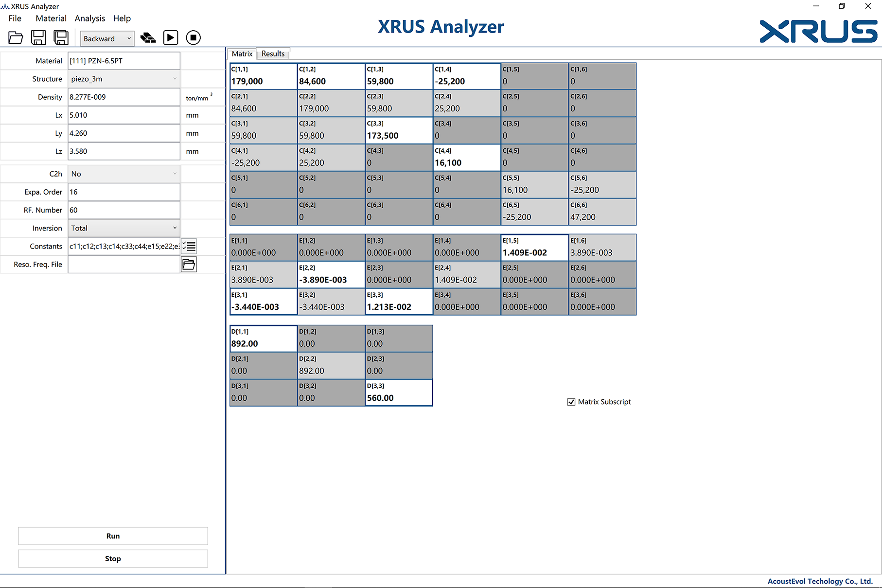This screenshot has width=882, height=588.
Task: Open a file with the folder icon
Action: [x=16, y=38]
